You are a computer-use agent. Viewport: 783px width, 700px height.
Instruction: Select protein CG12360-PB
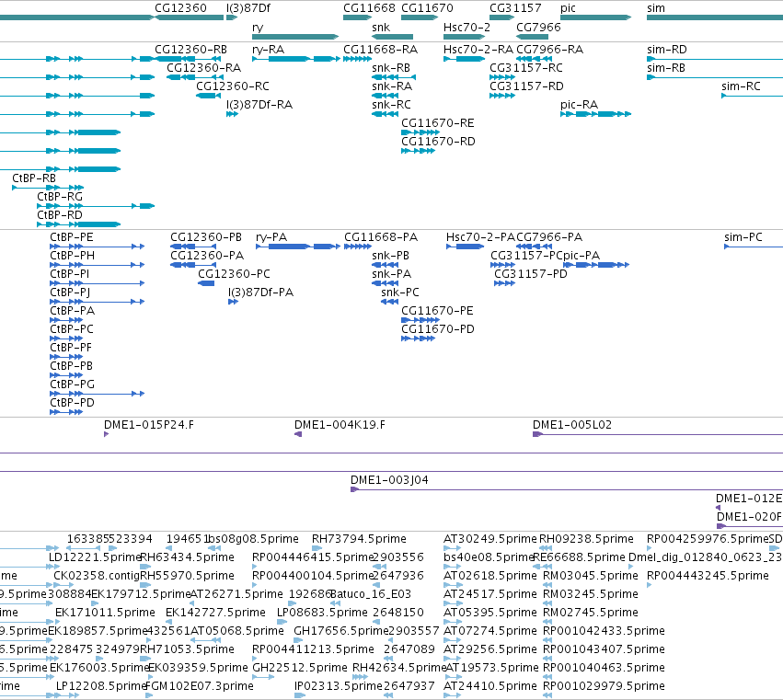(206, 237)
